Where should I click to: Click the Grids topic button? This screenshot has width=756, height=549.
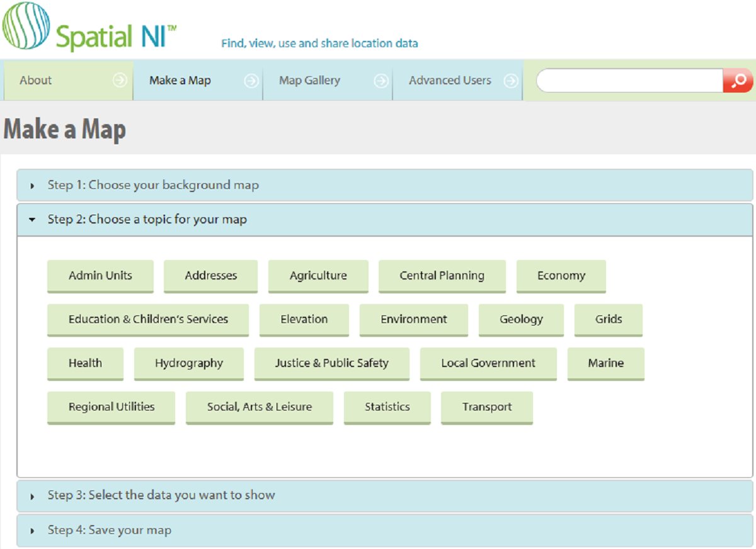pos(609,320)
